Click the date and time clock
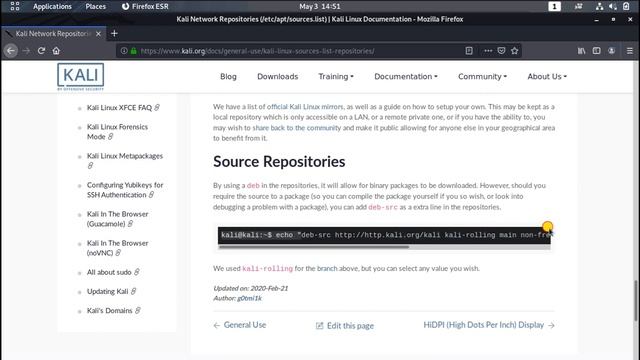This screenshot has width=640, height=360. (x=320, y=7)
